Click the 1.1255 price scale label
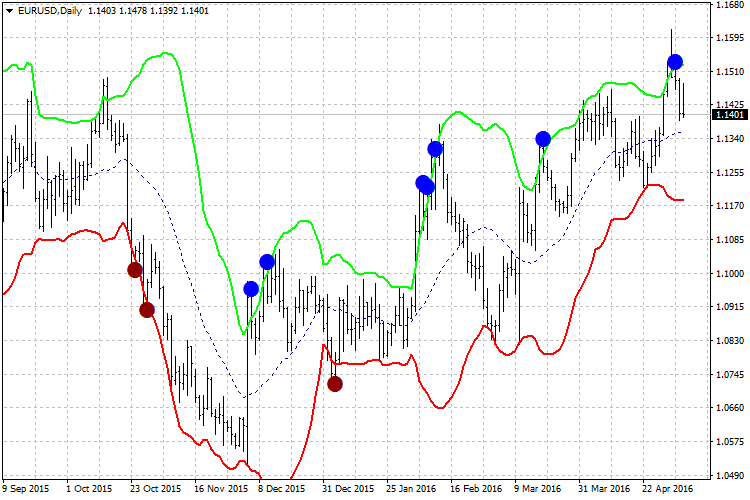 click(x=730, y=172)
